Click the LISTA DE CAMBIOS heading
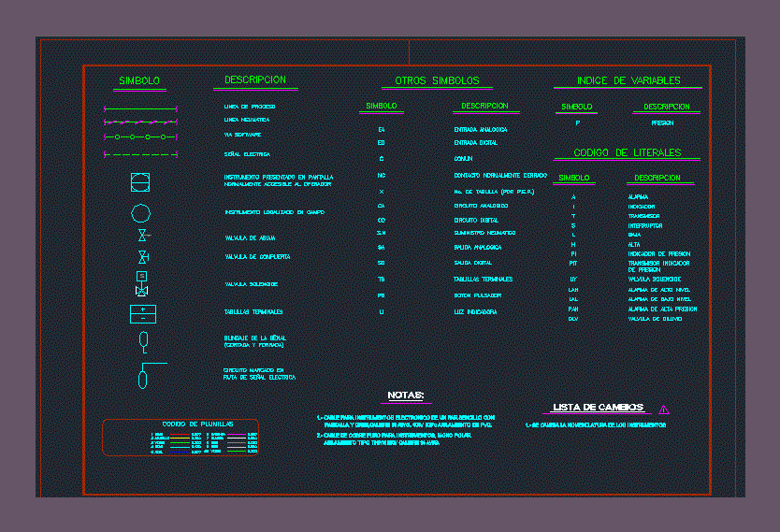 [598, 408]
